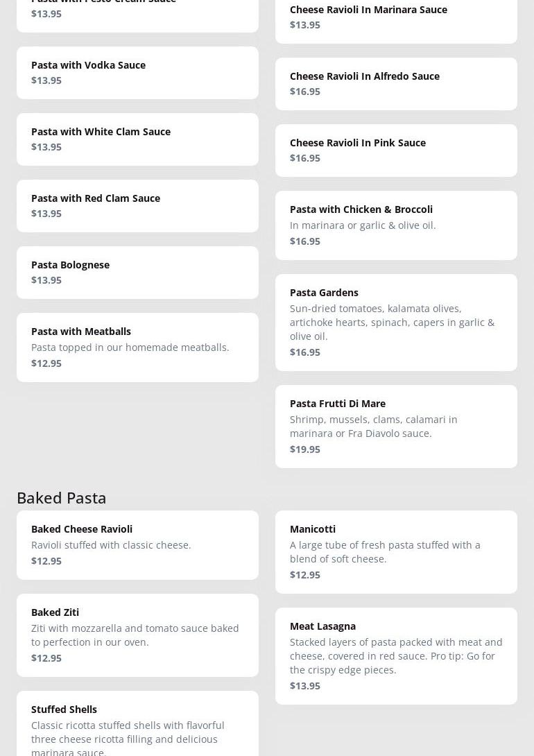Select Pasta with Vodka Sauce item
The width and height of the screenshot is (534, 756).
click(x=137, y=72)
